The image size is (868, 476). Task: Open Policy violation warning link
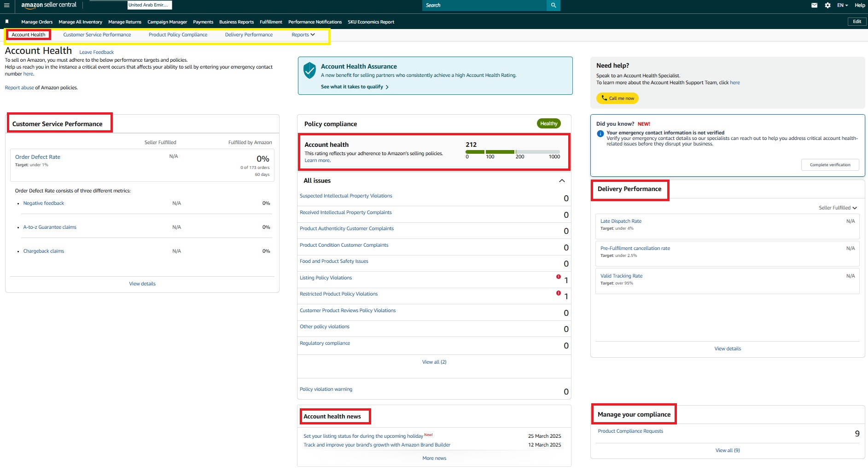(326, 389)
